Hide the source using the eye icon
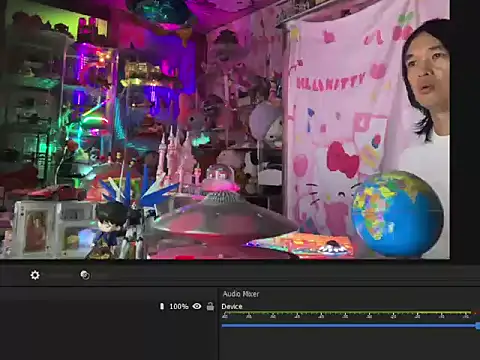This screenshot has height=360, width=480. coord(197,306)
